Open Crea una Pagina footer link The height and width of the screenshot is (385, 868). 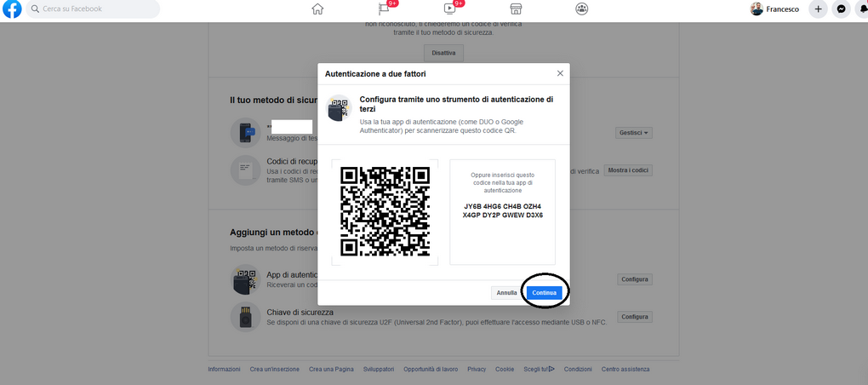click(x=331, y=369)
